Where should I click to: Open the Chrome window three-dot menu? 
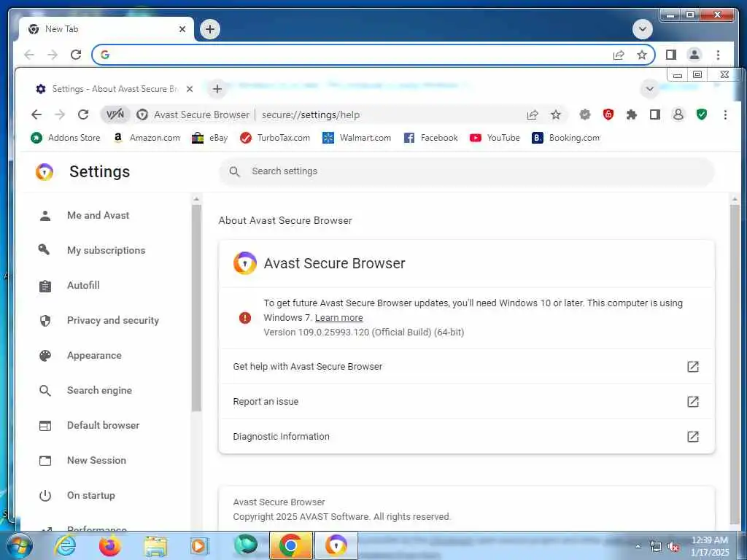(x=718, y=55)
